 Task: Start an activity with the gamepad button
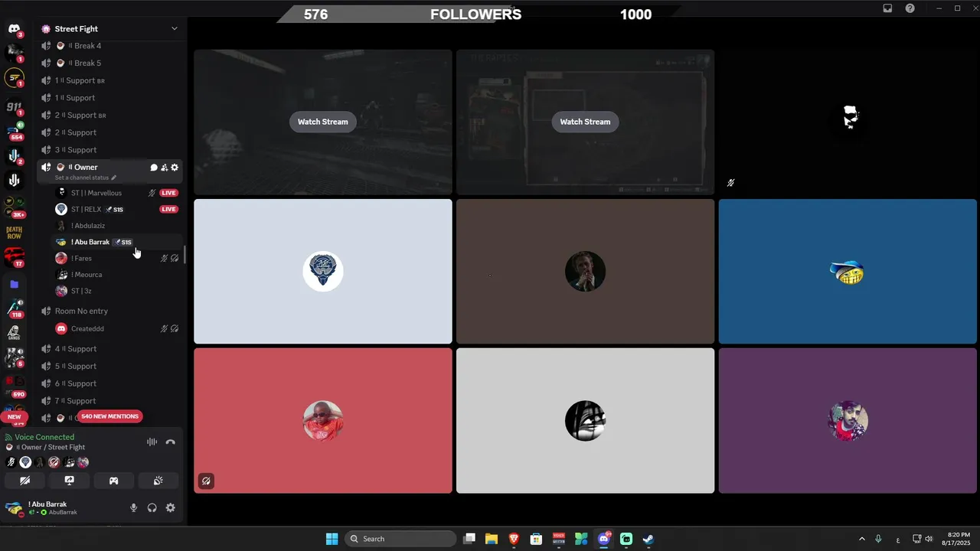pos(113,481)
